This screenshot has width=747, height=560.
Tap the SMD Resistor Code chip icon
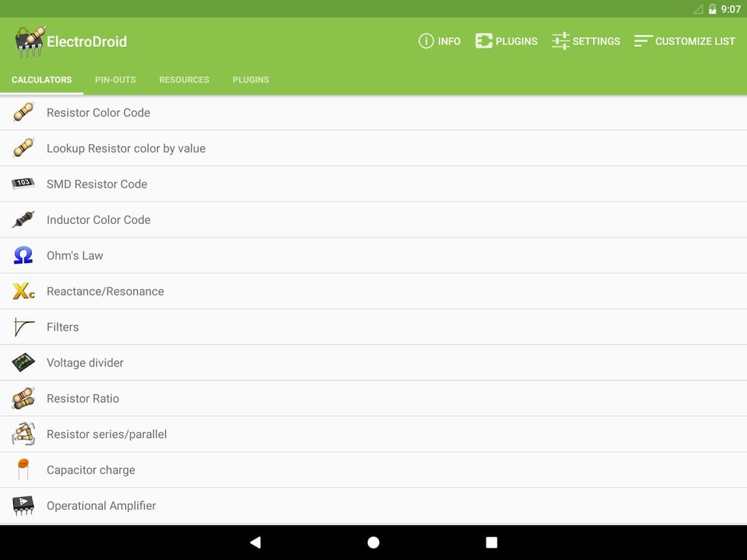[23, 184]
